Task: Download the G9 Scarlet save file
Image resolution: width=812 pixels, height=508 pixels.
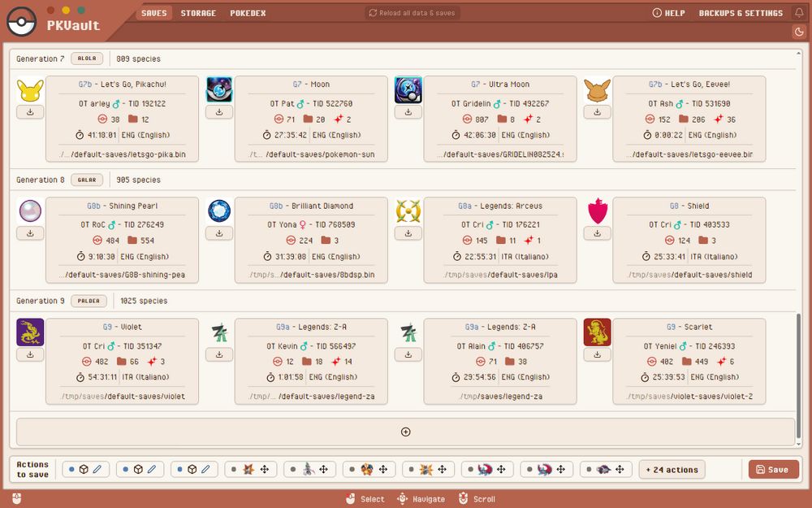Action: tap(597, 354)
